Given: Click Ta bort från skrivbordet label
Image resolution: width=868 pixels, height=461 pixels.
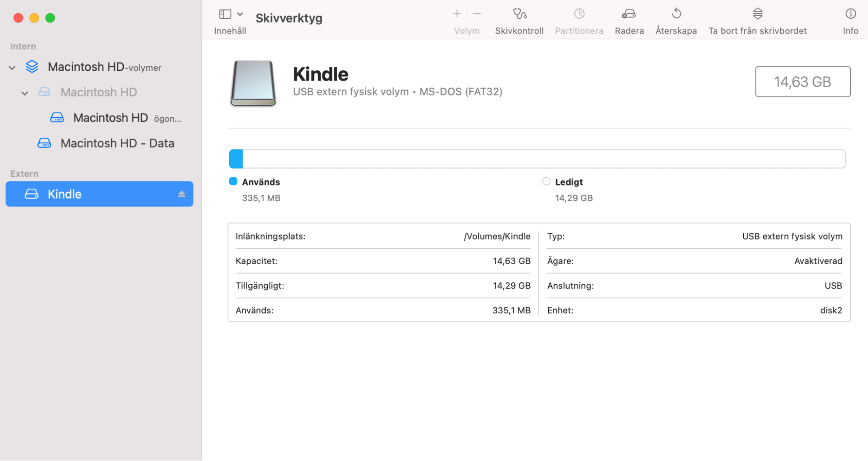Looking at the screenshot, I should point(758,31).
